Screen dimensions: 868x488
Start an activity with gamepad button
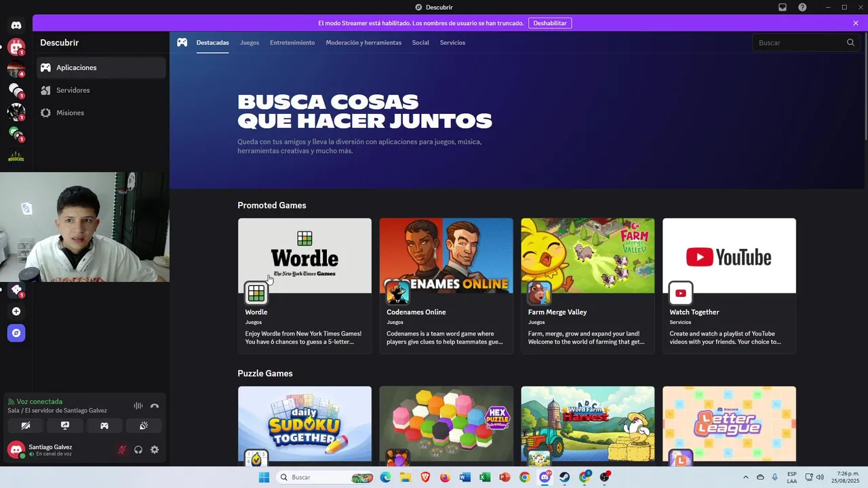[x=104, y=426]
